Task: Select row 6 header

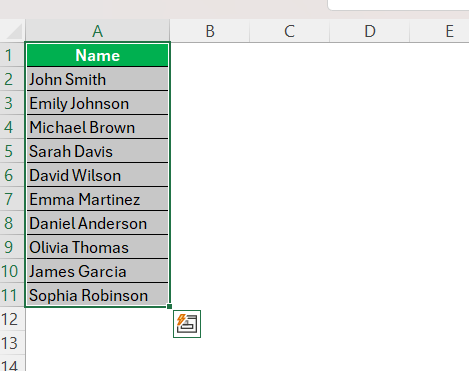Action: pos(12,175)
